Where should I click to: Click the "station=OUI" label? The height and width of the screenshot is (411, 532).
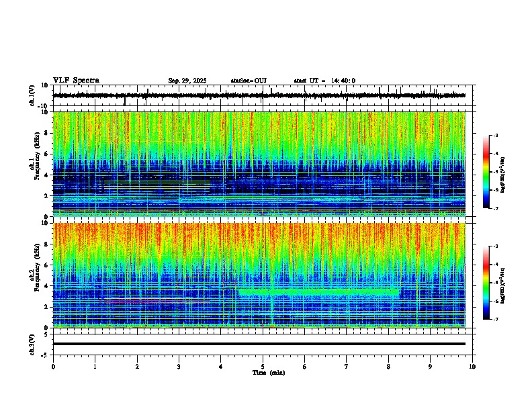coord(249,81)
